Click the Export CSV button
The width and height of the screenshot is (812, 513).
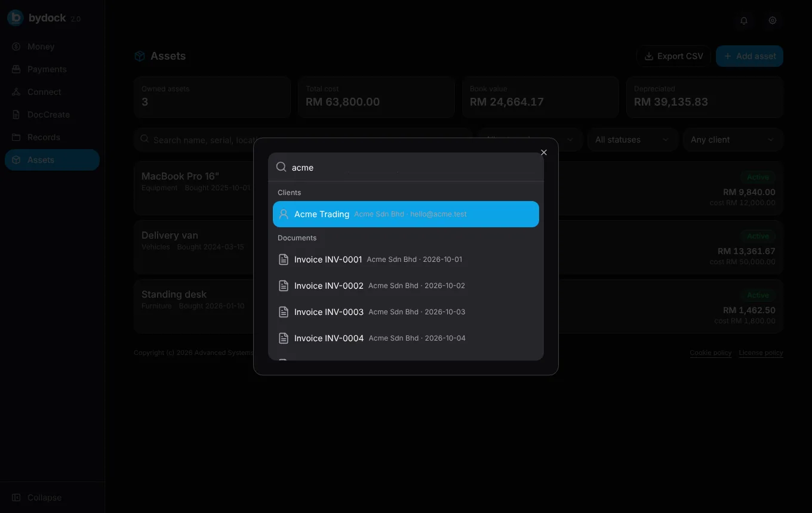[673, 56]
